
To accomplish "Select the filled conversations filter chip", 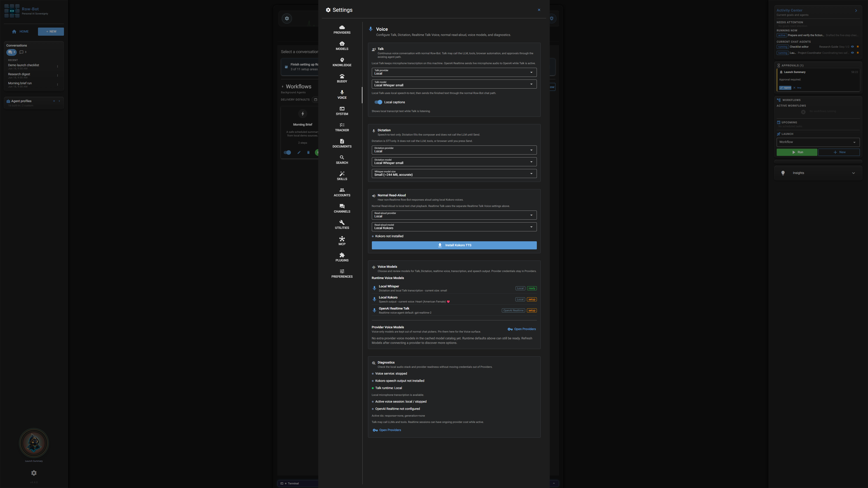I will coord(12,52).
